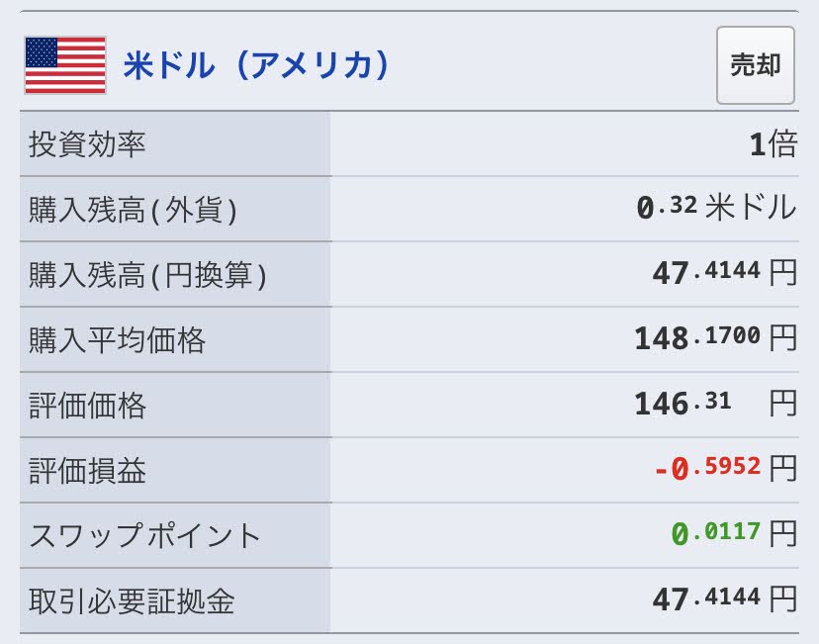The height and width of the screenshot is (644, 819).
Task: Select the 評価価格 label
Action: pyautogui.click(x=87, y=406)
